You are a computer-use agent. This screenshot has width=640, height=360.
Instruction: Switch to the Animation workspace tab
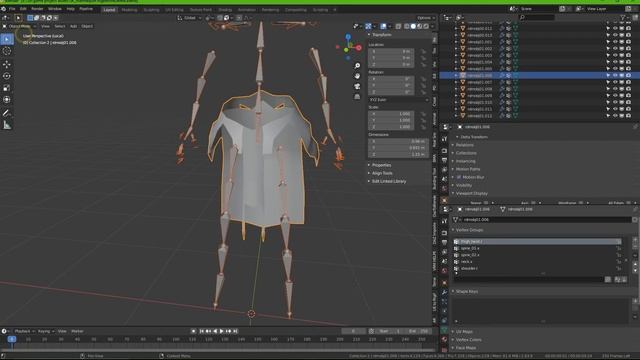coord(247,10)
